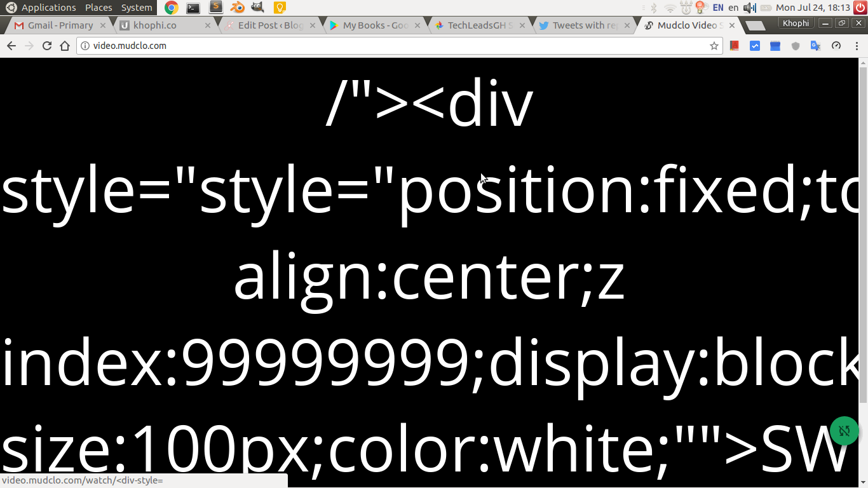Open Google Translate extension
The image size is (868, 488).
click(x=815, y=46)
